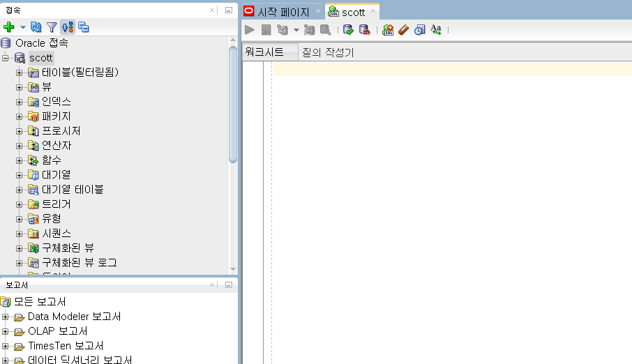Click the 구체화된 뷰 로그 folder icon
Image resolution: width=632 pixels, height=364 pixels.
point(33,263)
